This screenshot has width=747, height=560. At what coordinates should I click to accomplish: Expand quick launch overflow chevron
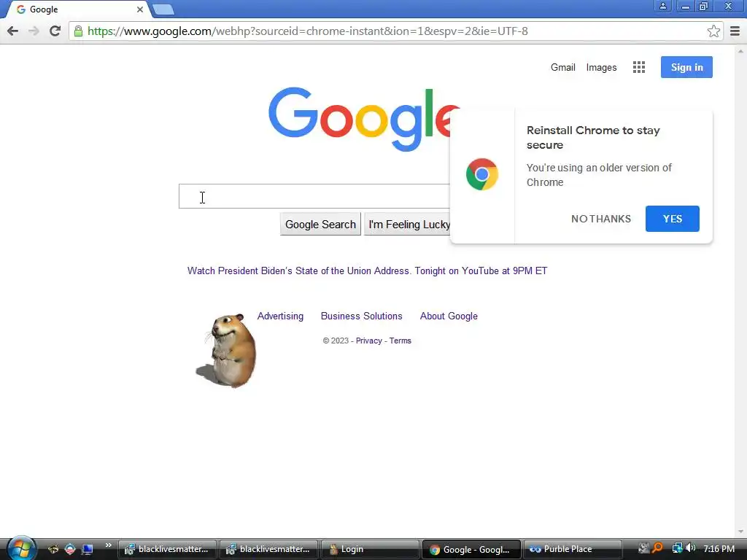(x=108, y=545)
